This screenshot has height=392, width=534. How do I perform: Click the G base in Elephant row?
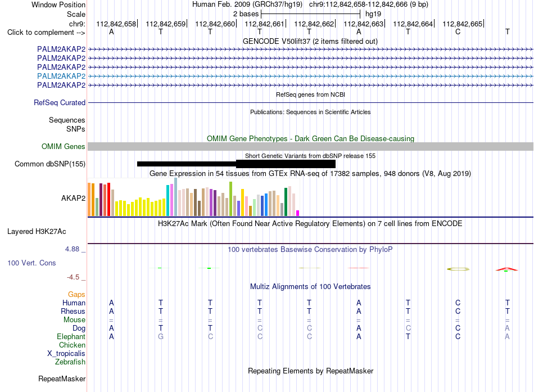(x=161, y=336)
